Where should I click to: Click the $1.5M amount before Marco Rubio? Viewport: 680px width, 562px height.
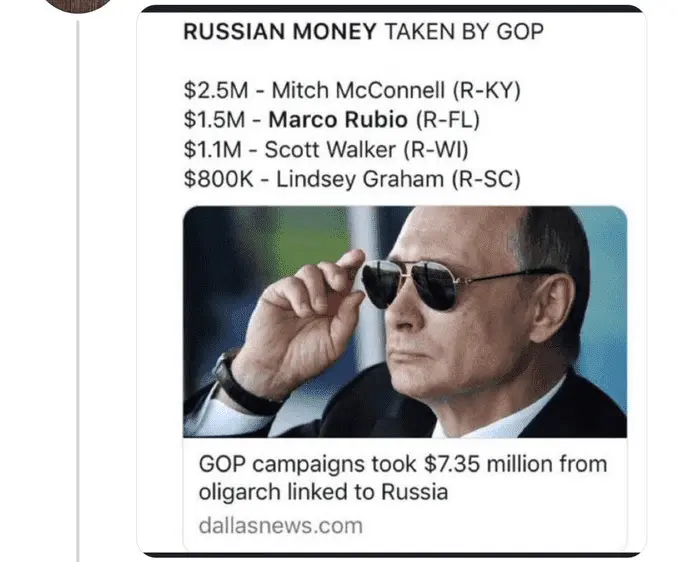point(214,120)
